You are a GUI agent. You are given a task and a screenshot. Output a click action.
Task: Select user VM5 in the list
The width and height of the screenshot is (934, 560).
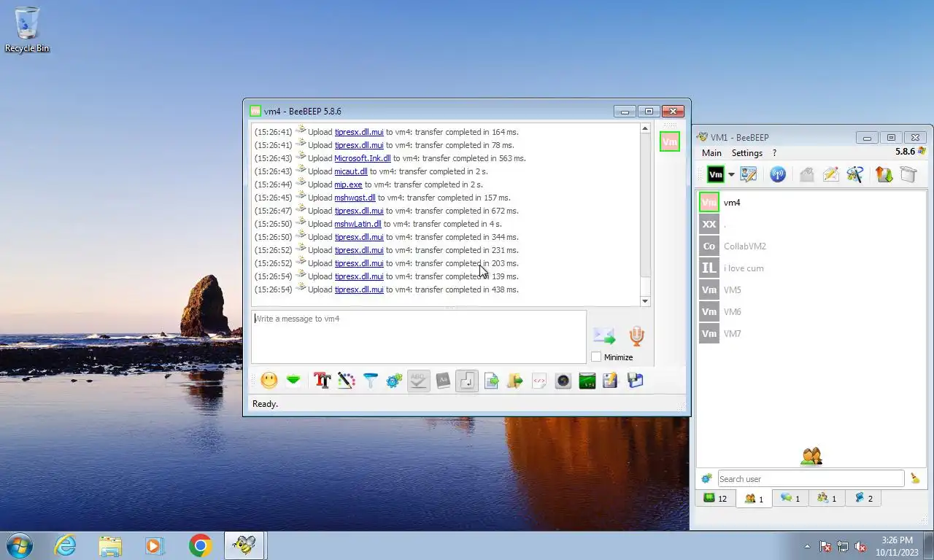pos(811,290)
